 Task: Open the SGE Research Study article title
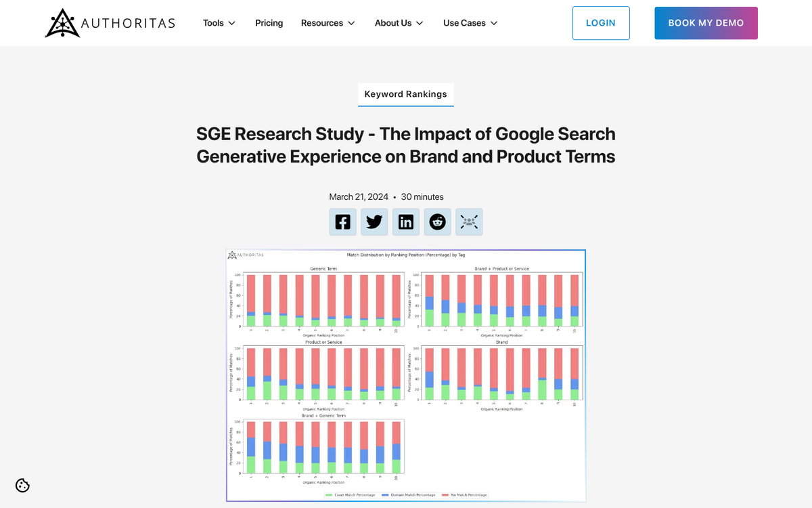pos(405,145)
